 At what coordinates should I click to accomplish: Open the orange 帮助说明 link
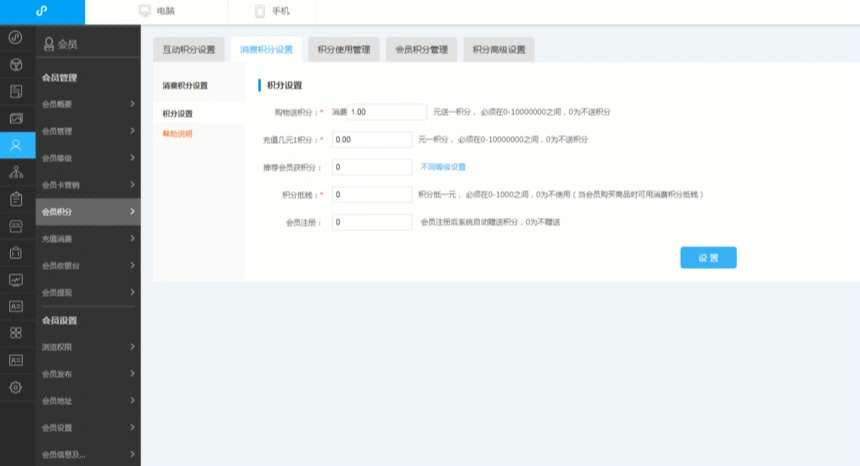point(177,133)
